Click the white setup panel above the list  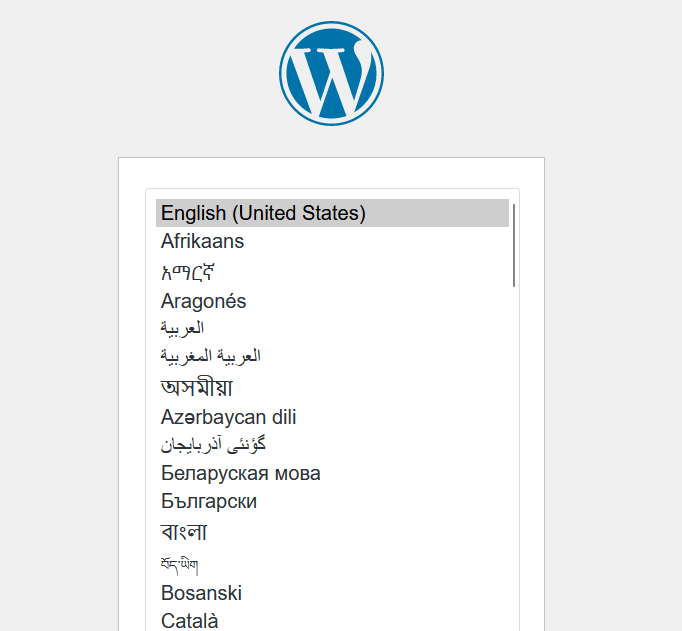pyautogui.click(x=331, y=172)
